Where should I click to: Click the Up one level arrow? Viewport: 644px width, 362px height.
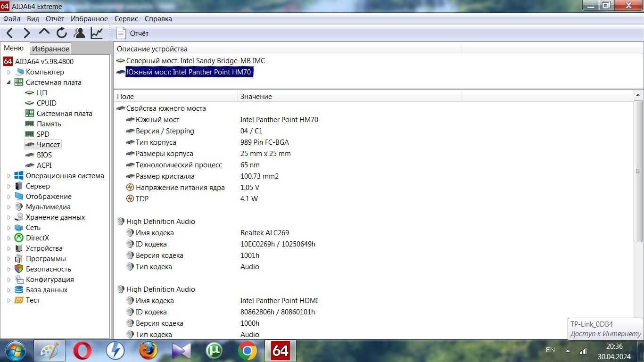(44, 32)
